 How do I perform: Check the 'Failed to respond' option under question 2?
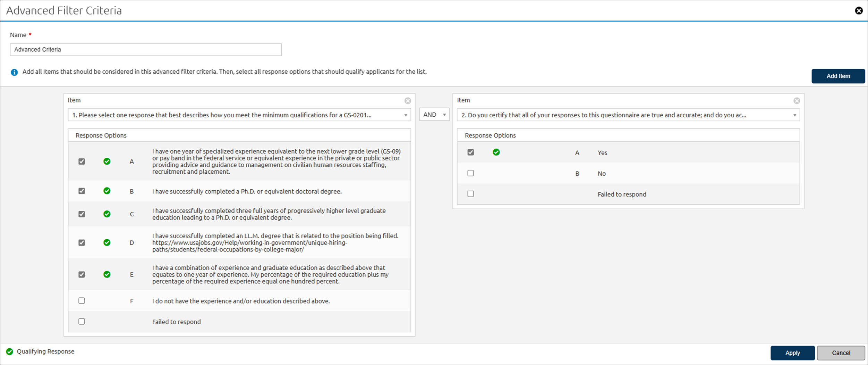(470, 194)
